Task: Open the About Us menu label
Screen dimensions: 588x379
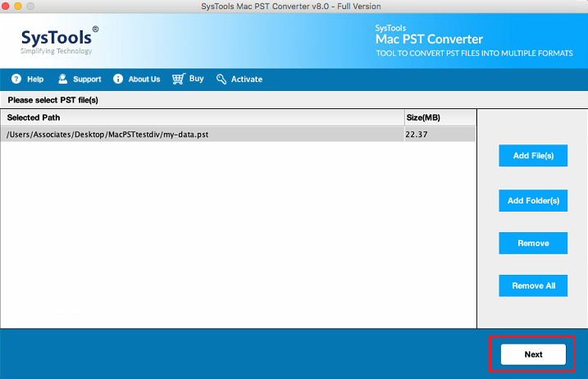Action: pos(144,80)
